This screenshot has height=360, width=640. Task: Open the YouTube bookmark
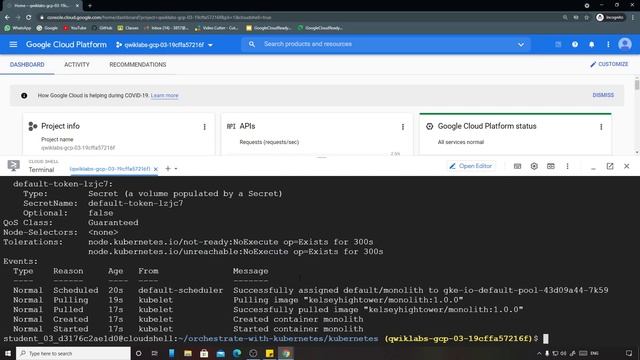pyautogui.click(x=75, y=28)
